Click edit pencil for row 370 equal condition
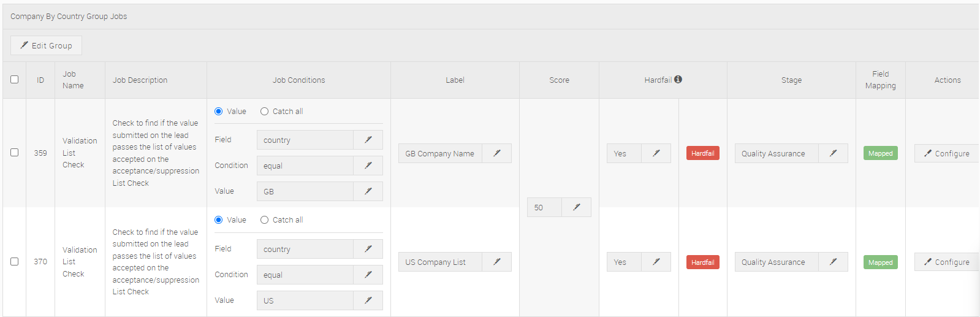This screenshot has width=980, height=317. (x=368, y=275)
